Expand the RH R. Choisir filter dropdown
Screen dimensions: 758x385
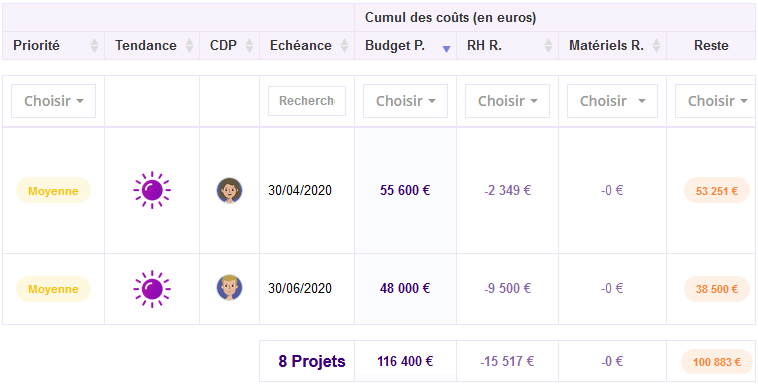tap(508, 101)
